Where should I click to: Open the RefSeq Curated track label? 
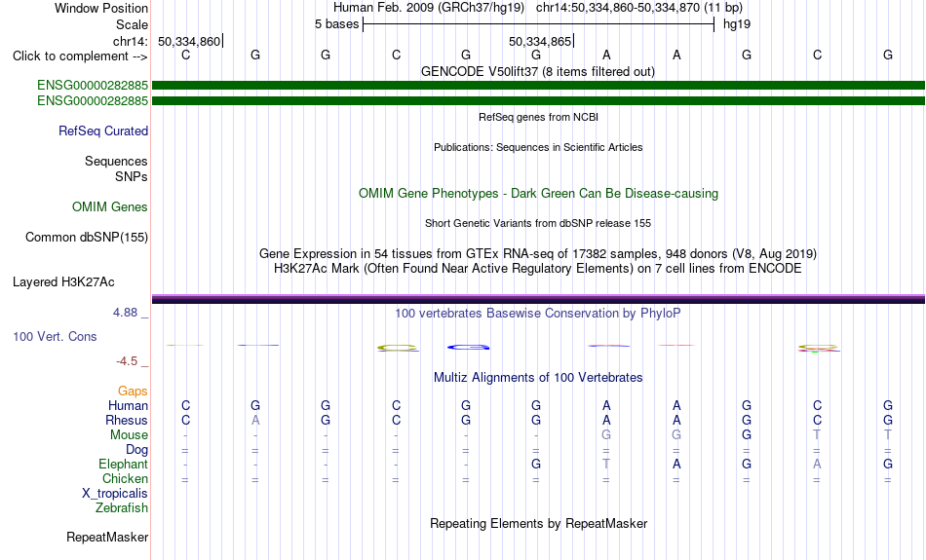(102, 131)
